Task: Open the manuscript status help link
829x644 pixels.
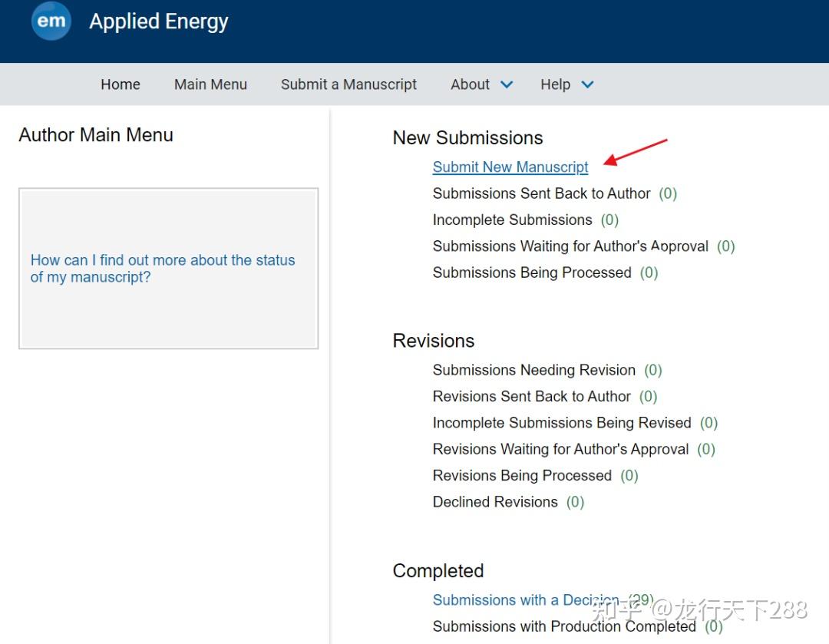Action: coord(163,269)
